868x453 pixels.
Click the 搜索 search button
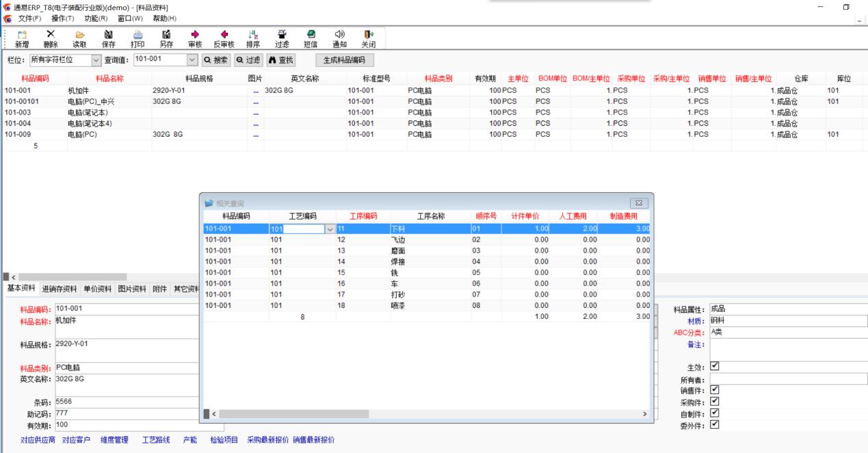click(215, 60)
